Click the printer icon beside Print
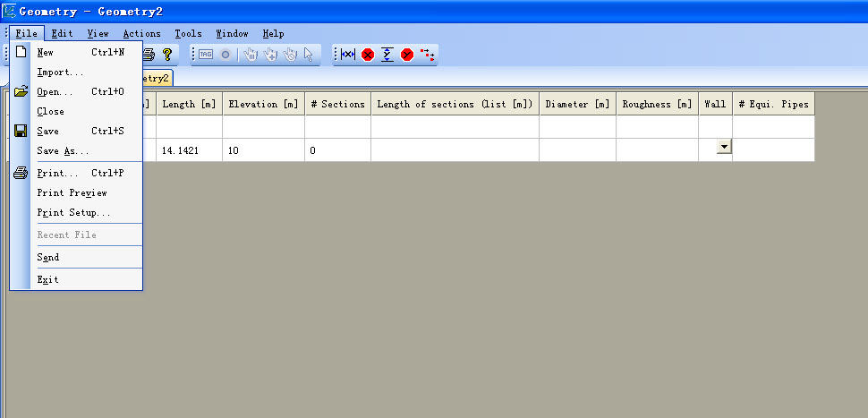Viewport: 868px width, 418px height. [x=21, y=173]
